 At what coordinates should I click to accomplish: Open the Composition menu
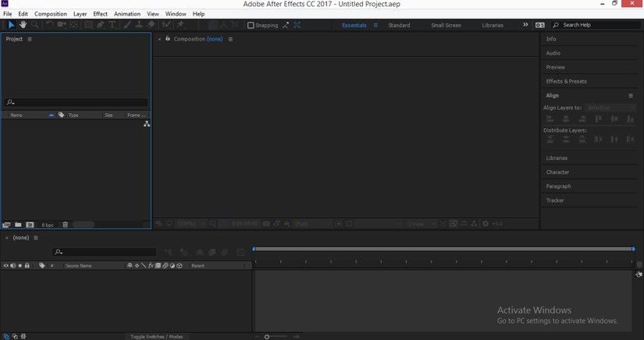pos(51,13)
